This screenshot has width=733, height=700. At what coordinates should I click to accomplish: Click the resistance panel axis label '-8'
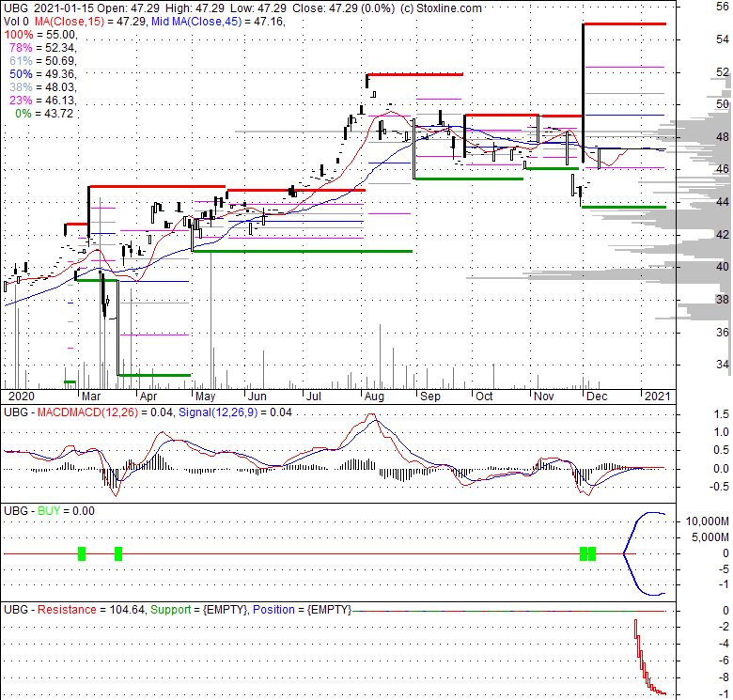(725, 677)
